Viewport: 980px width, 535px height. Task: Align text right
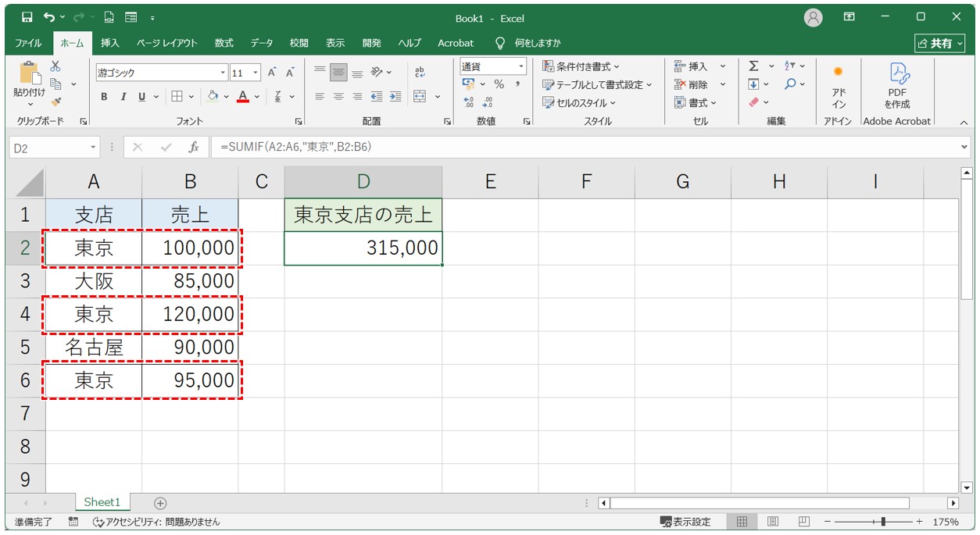[x=357, y=97]
